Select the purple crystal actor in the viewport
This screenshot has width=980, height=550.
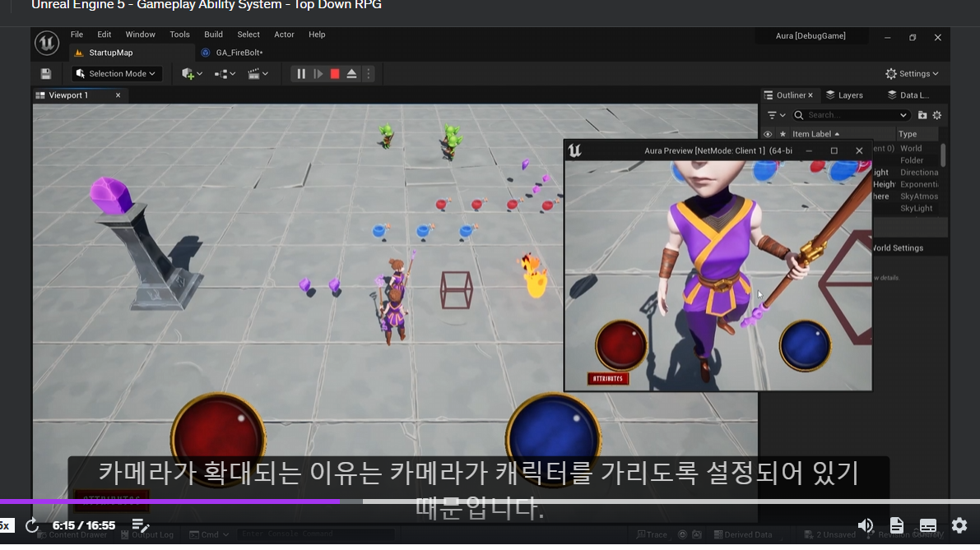pos(111,195)
